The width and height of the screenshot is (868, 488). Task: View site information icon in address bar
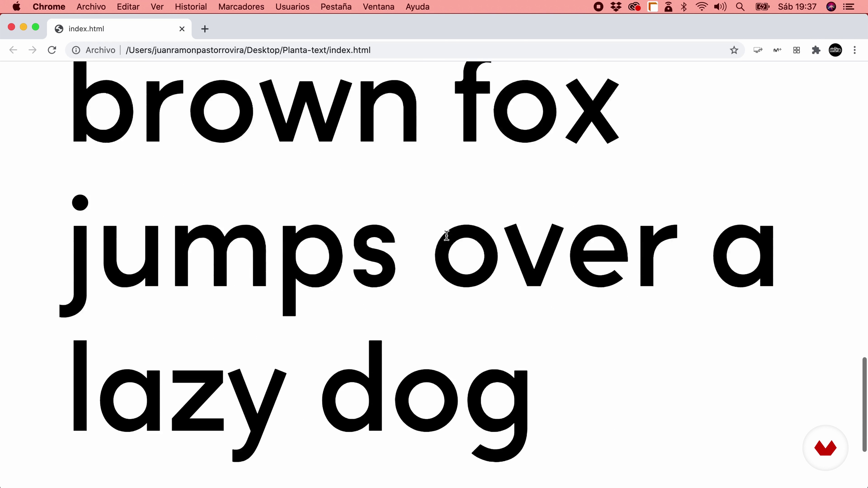(76, 50)
